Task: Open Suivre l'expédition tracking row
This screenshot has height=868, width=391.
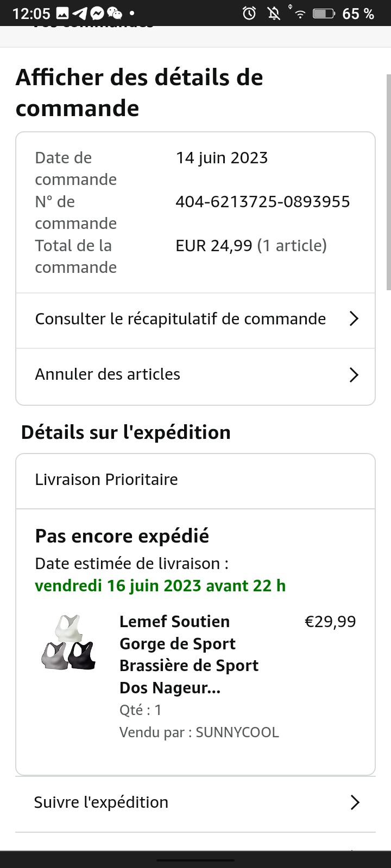Action: tap(101, 802)
